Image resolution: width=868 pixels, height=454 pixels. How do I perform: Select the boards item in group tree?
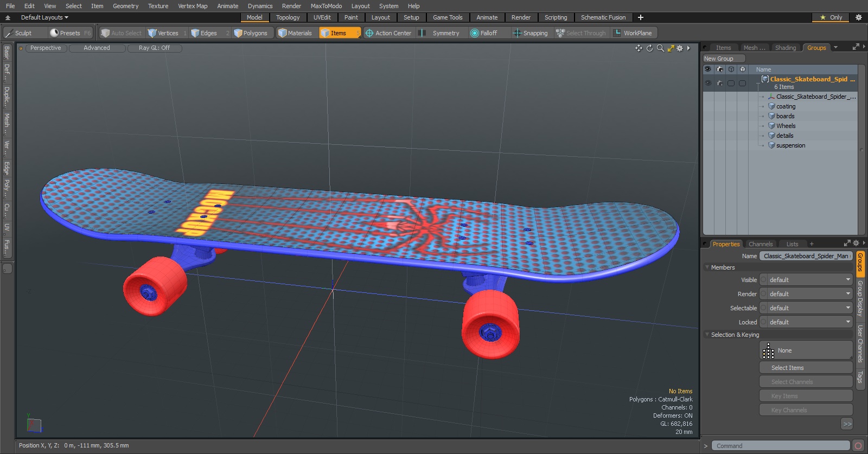point(785,116)
